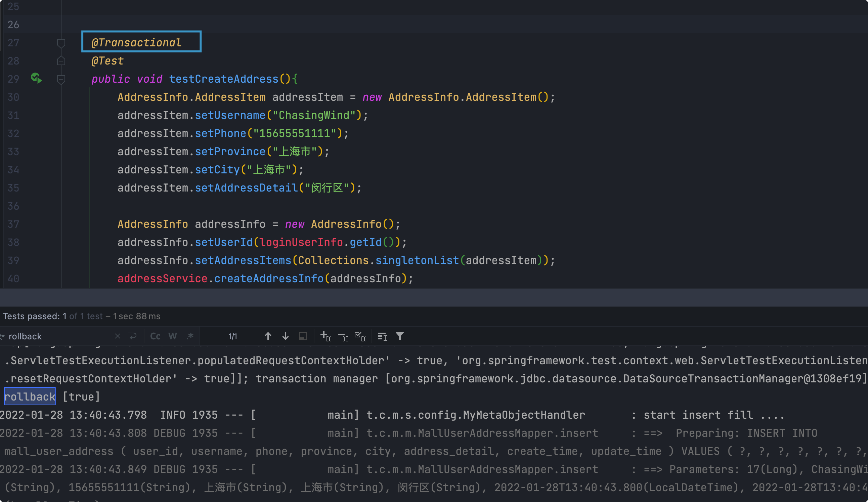The image size is (868, 502).
Task: Go to next search occurrence arrow
Action: coord(285,336)
